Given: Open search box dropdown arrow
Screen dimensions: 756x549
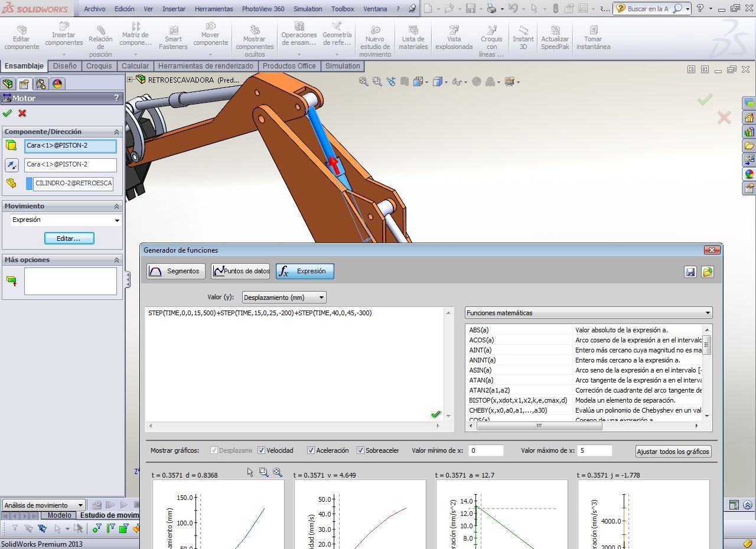Looking at the screenshot, I should pyautogui.click(x=688, y=9).
